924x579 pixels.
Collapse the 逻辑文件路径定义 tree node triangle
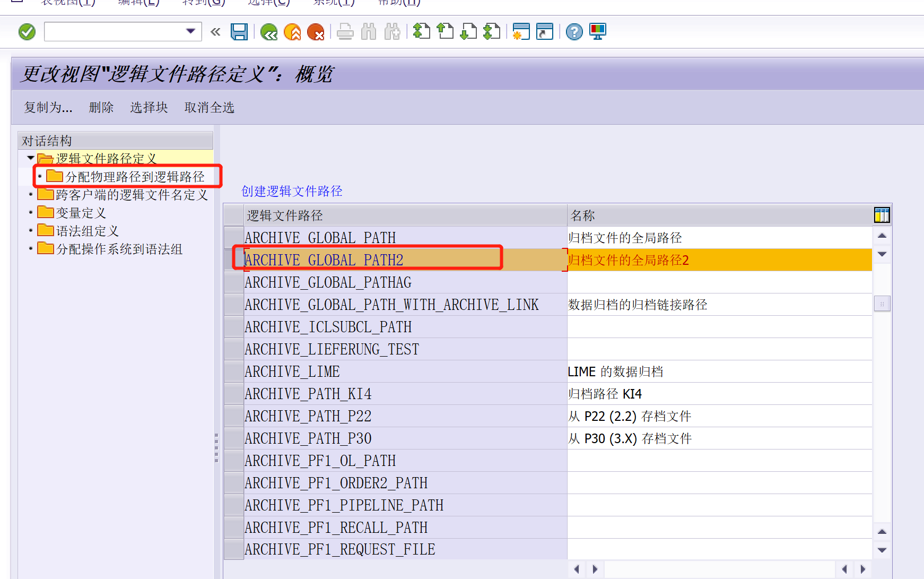pos(31,158)
